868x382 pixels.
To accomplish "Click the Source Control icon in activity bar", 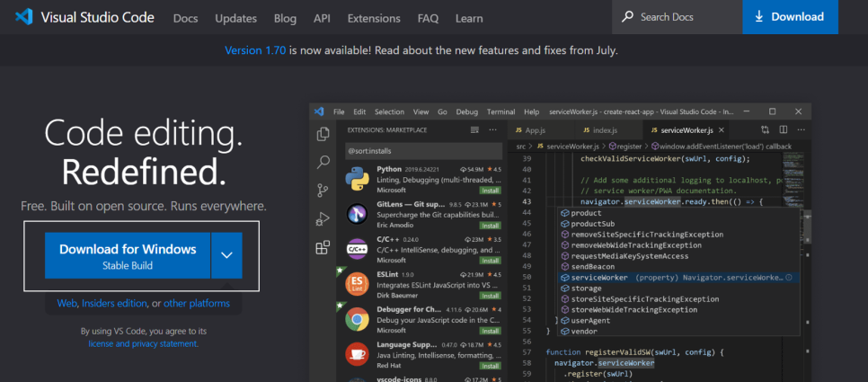I will point(323,191).
